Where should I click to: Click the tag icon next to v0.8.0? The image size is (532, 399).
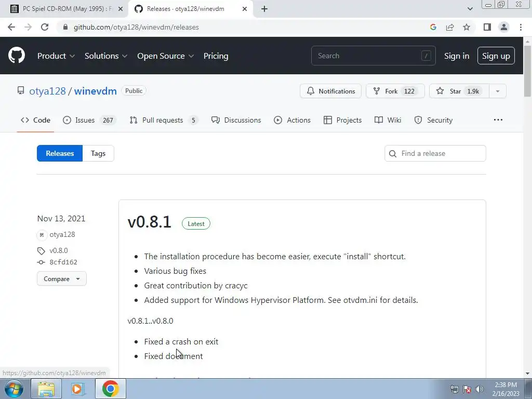coord(41,251)
